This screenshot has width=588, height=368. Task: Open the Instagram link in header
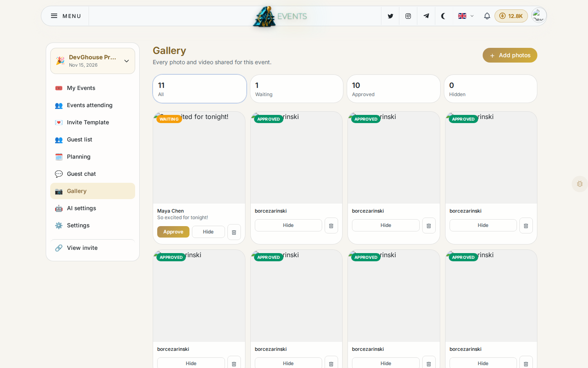(408, 16)
